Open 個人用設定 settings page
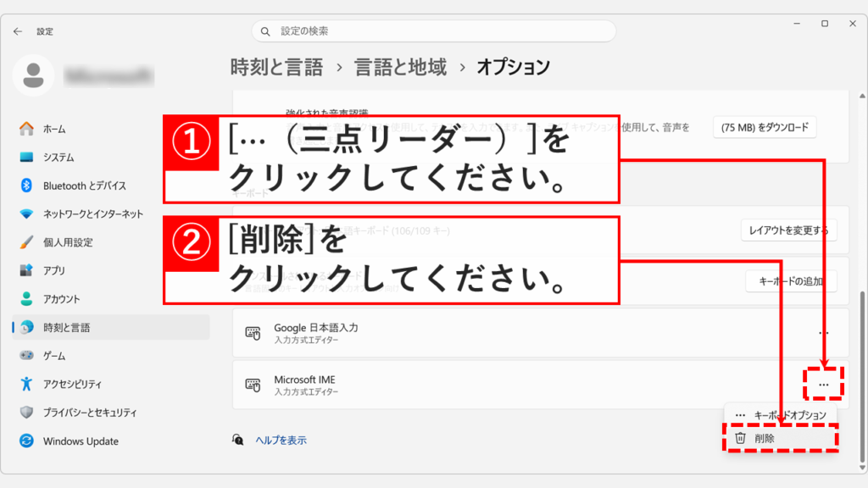 [x=111, y=242]
